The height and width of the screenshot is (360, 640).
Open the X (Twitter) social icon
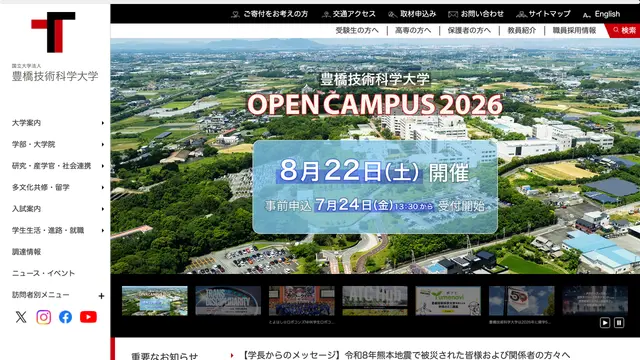tap(21, 317)
